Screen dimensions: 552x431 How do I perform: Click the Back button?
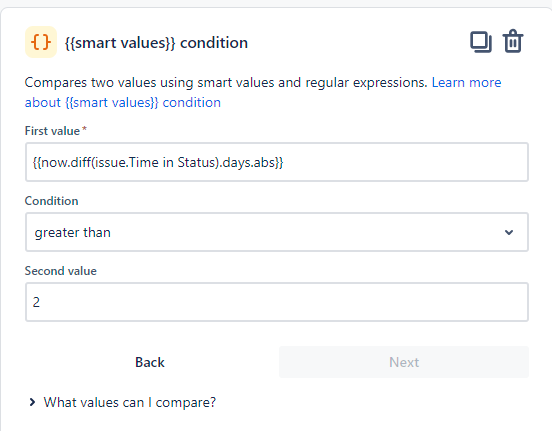[150, 362]
